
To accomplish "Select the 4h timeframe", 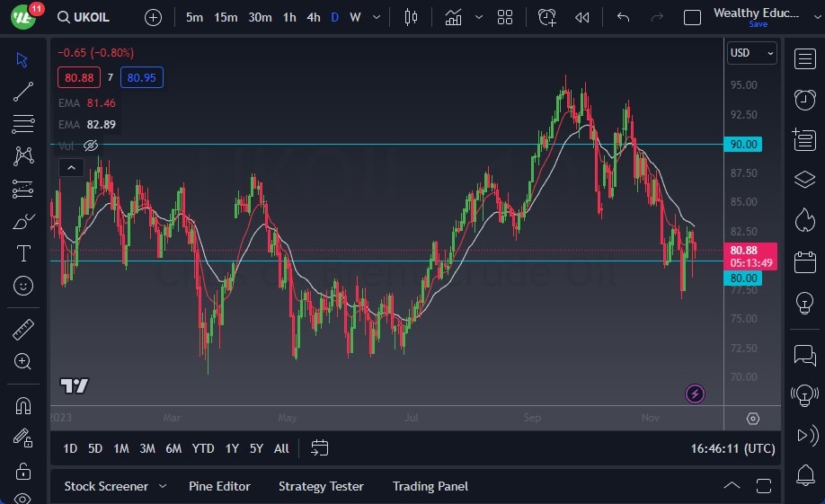I will (x=314, y=17).
